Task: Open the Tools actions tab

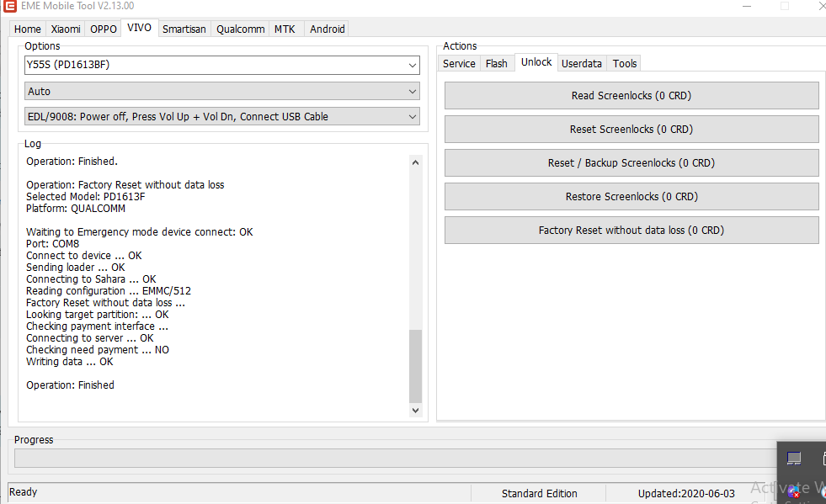Action: tap(625, 63)
